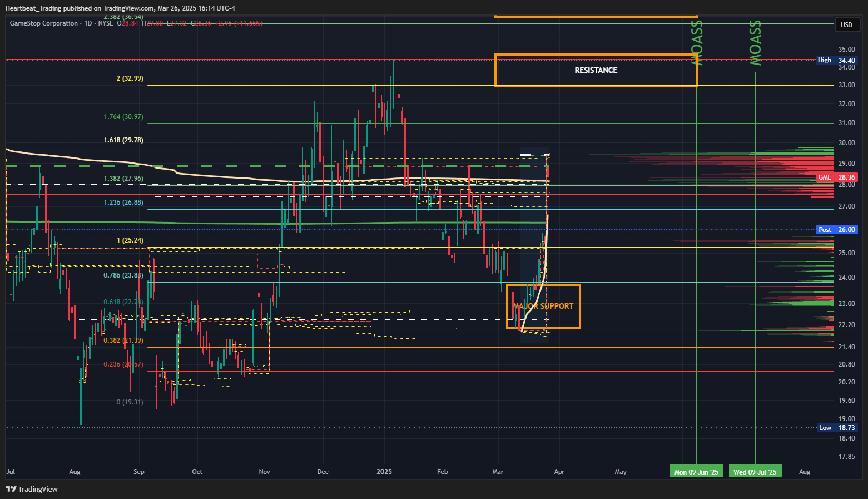The image size is (868, 499).
Task: Click the 22.20 tick on the price scale
Action: click(x=847, y=325)
